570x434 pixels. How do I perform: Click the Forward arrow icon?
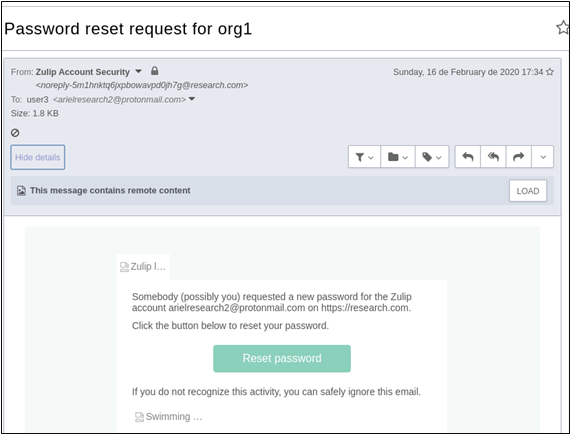518,157
